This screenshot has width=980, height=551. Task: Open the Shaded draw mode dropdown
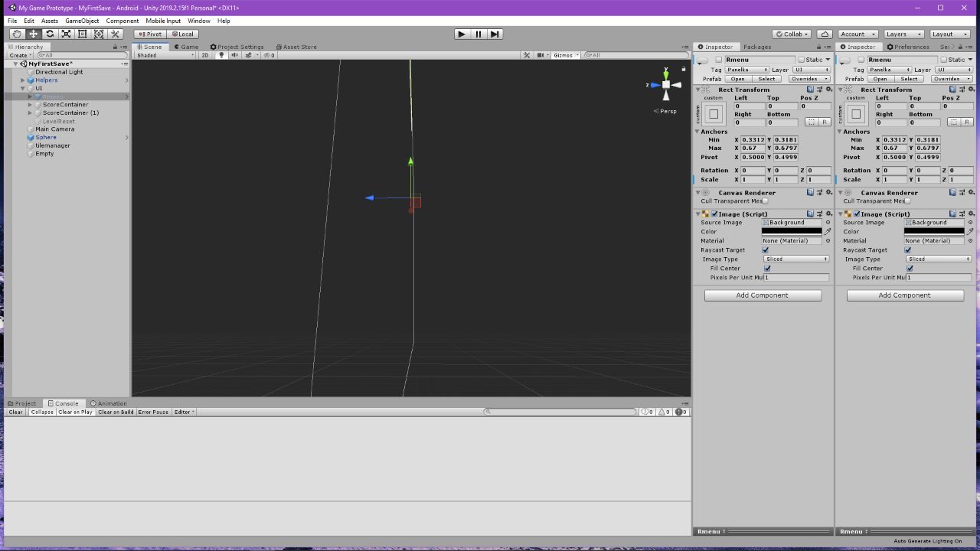click(x=165, y=55)
